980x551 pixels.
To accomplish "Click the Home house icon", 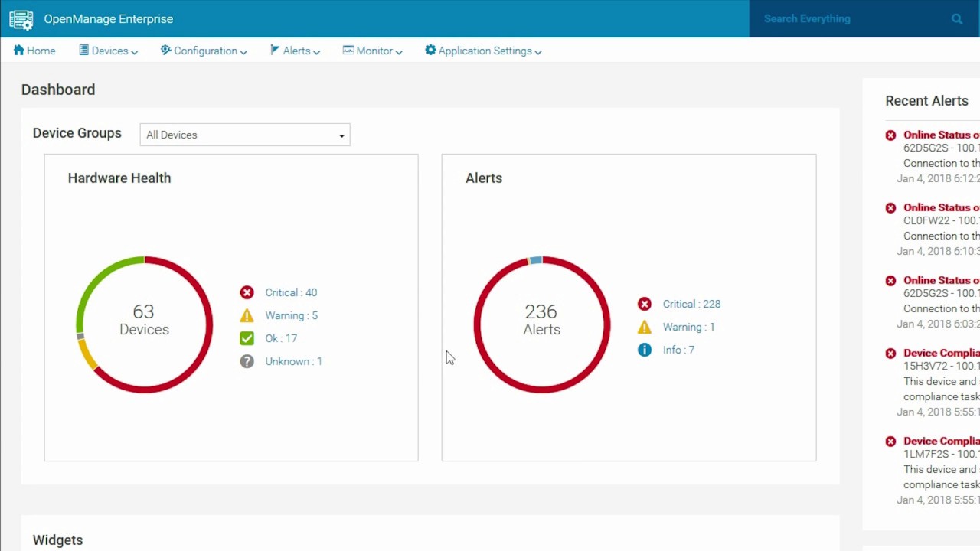I will pyautogui.click(x=19, y=51).
